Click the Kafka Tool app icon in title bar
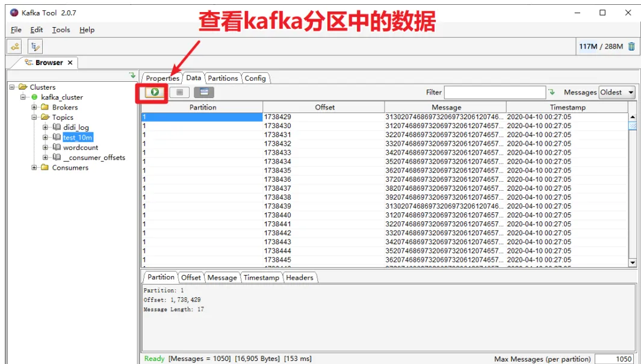The image size is (641, 364). [x=14, y=13]
